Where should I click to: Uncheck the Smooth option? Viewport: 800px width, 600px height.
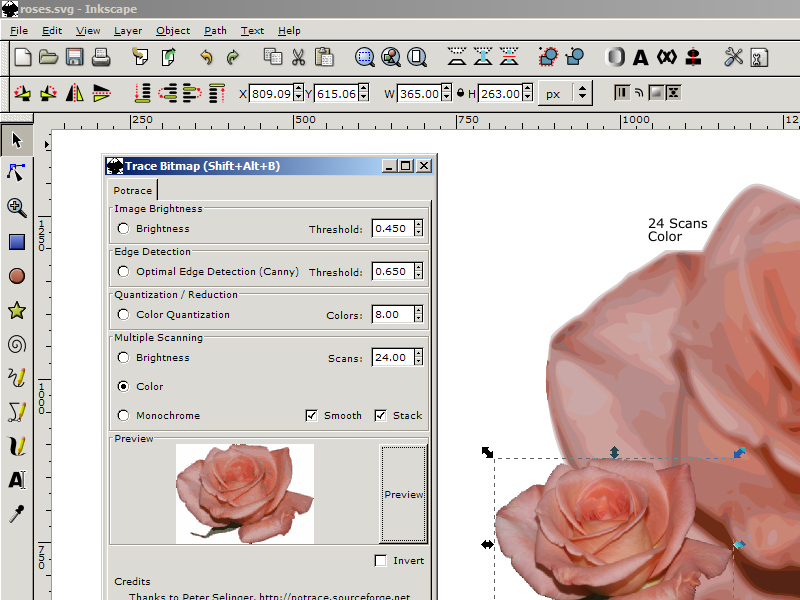[312, 415]
